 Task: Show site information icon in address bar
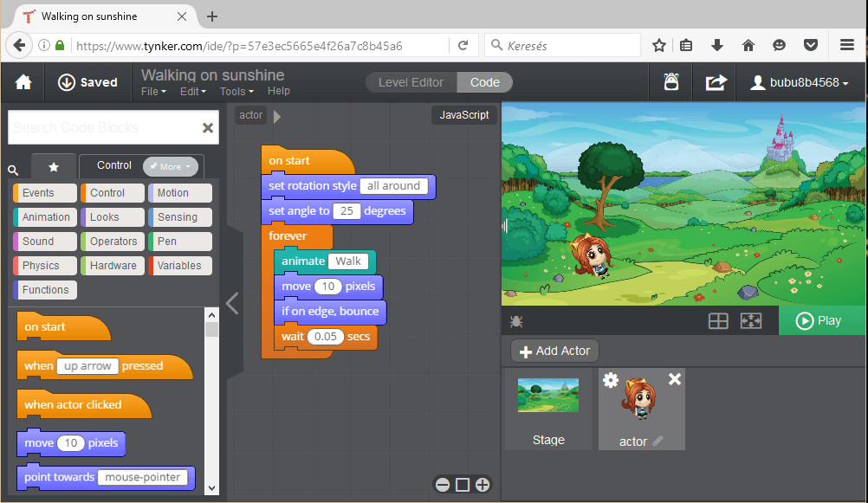click(44, 45)
